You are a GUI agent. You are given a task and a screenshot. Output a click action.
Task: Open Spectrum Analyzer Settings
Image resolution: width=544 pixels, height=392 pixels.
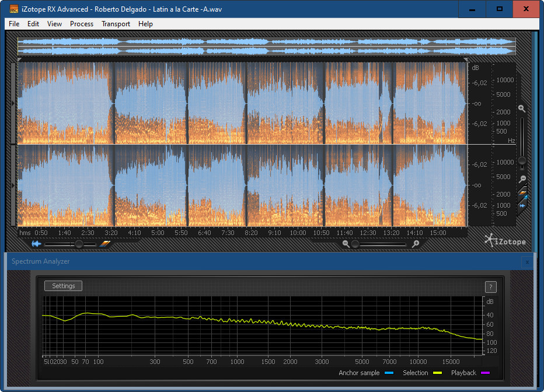coord(64,286)
